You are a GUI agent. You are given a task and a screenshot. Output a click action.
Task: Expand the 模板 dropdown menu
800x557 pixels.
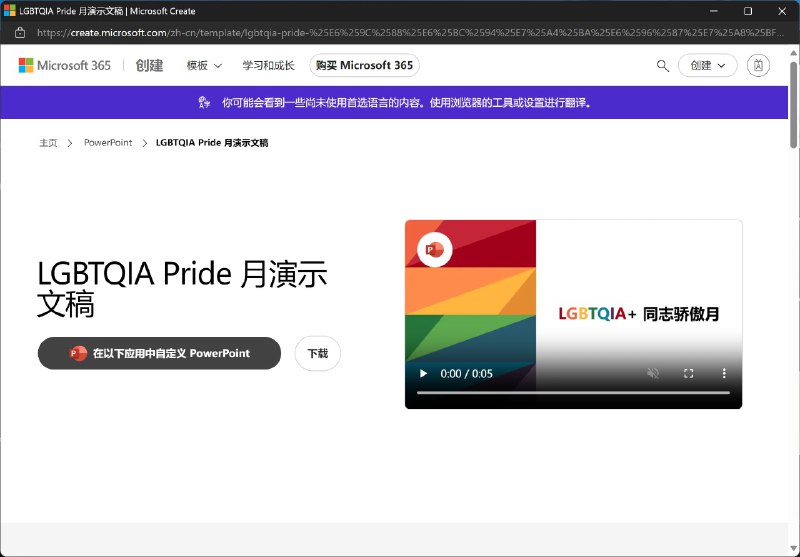coord(204,66)
